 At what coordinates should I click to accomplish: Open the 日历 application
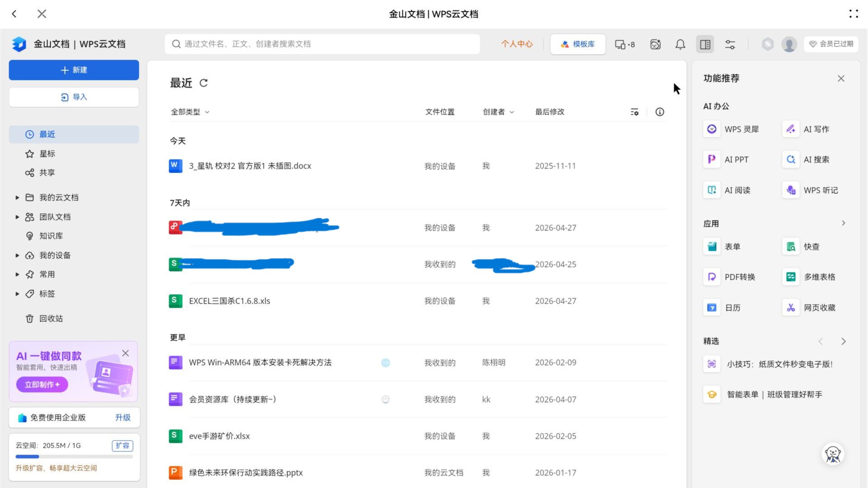722,308
